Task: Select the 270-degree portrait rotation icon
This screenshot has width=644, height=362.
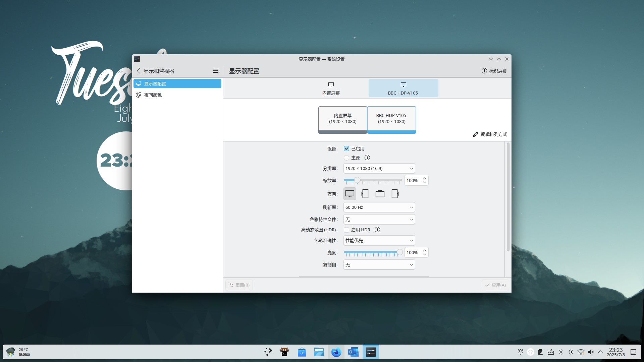Action: (395, 194)
